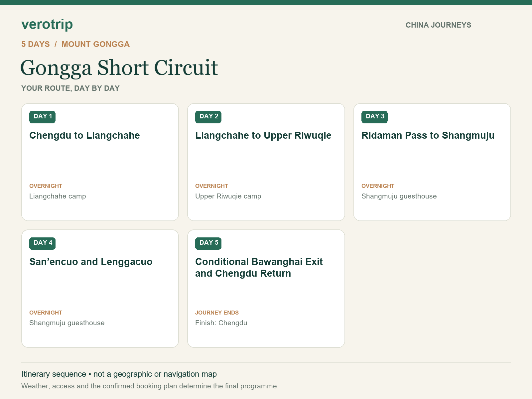Click the Weather, access disclaimer line
Image resolution: width=532 pixels, height=399 pixels.
click(x=150, y=386)
